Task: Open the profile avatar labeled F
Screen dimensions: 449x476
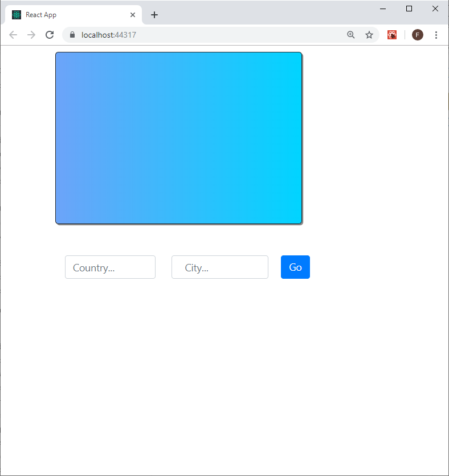Action: click(418, 35)
